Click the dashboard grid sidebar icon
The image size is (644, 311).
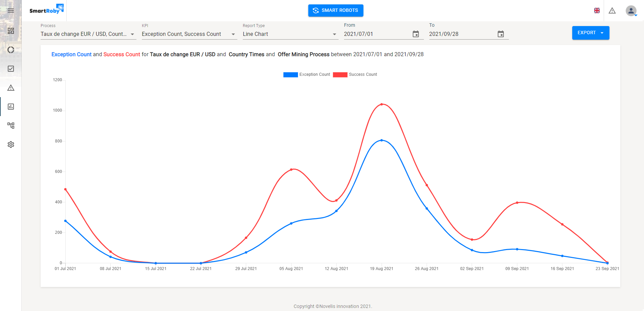click(x=11, y=31)
